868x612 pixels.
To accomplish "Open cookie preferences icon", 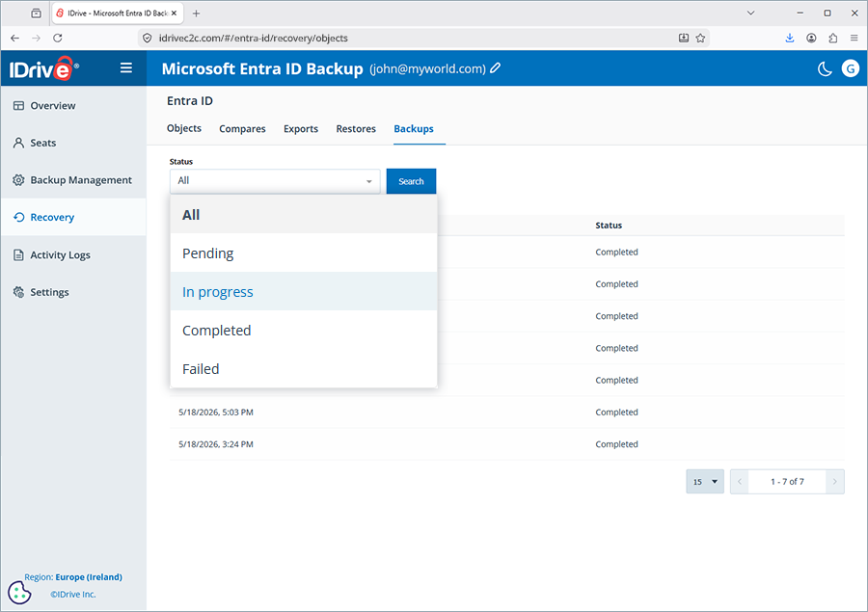I will [x=19, y=592].
